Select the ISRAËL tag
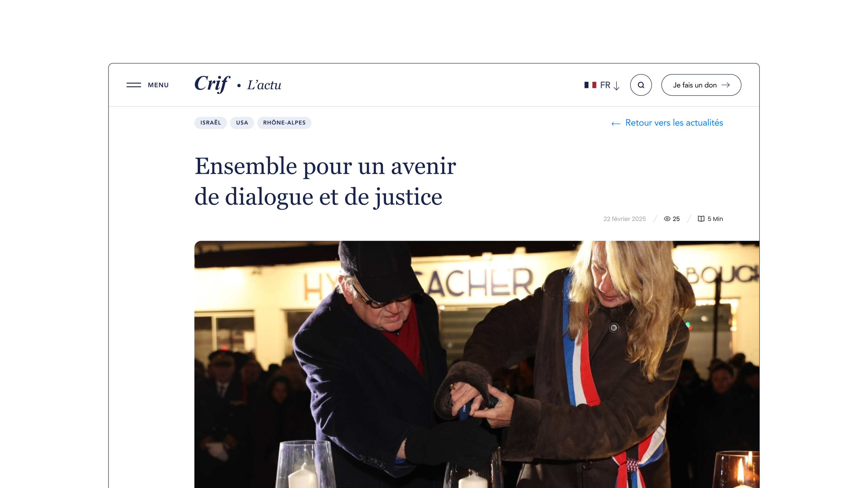This screenshot has height=488, width=868. [x=211, y=123]
